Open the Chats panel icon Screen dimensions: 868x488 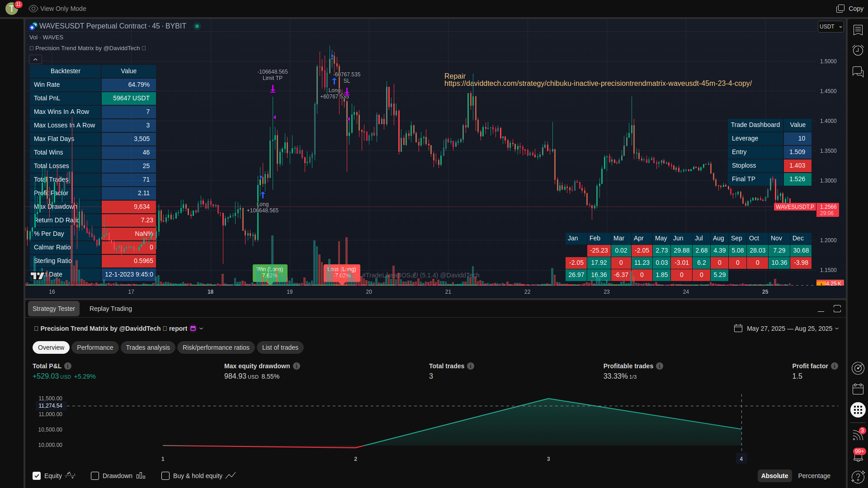(858, 71)
